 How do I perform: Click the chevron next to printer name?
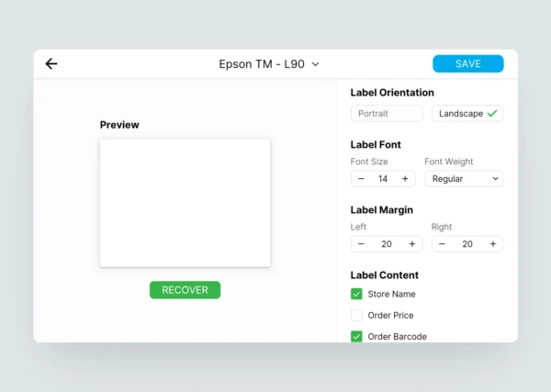(315, 64)
